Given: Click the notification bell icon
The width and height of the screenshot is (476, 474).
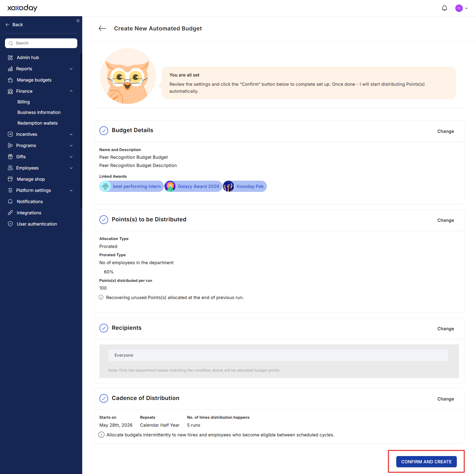Looking at the screenshot, I should 444,8.
